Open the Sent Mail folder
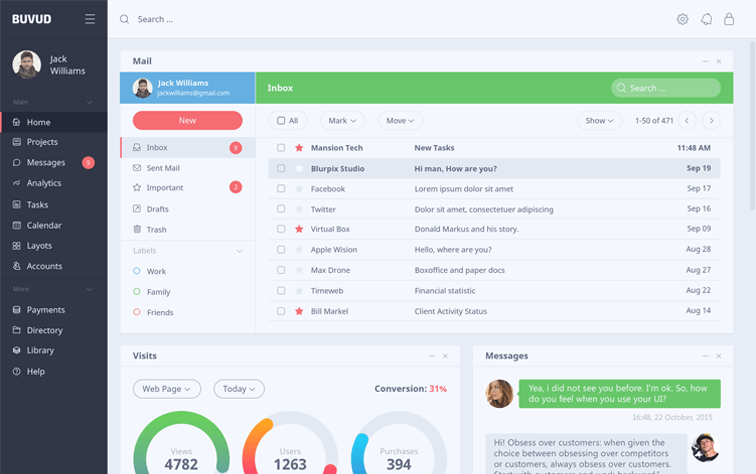 [x=163, y=168]
